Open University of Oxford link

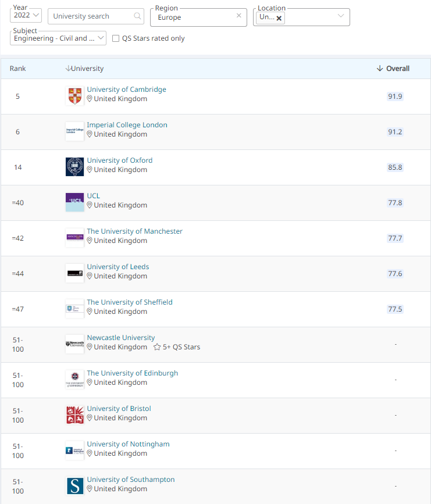[120, 160]
